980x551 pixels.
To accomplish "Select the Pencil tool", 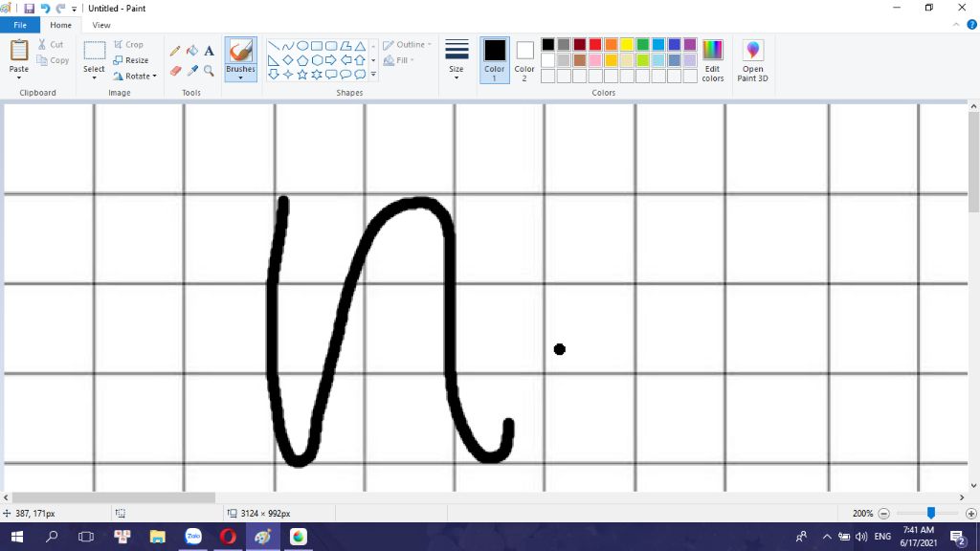I will pyautogui.click(x=175, y=52).
